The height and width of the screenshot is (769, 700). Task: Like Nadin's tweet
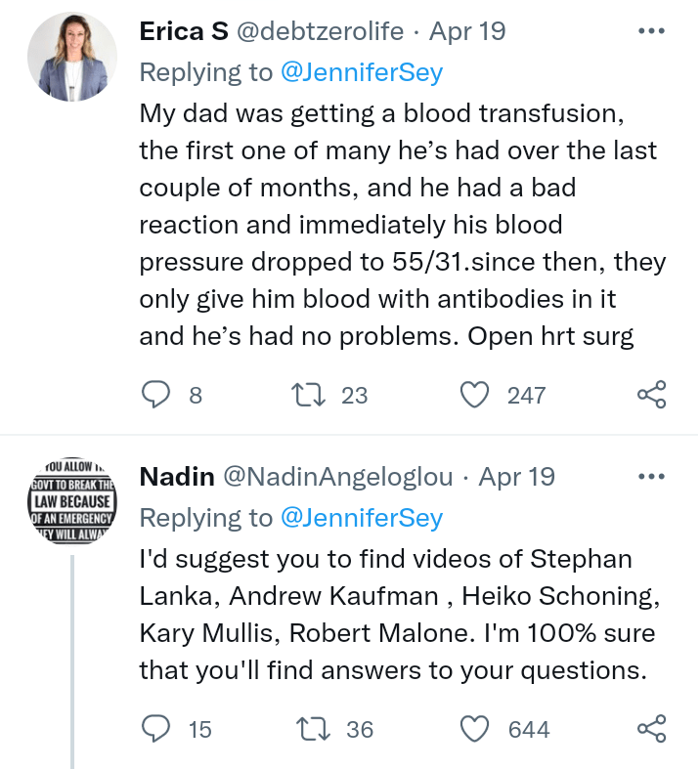[x=474, y=729]
